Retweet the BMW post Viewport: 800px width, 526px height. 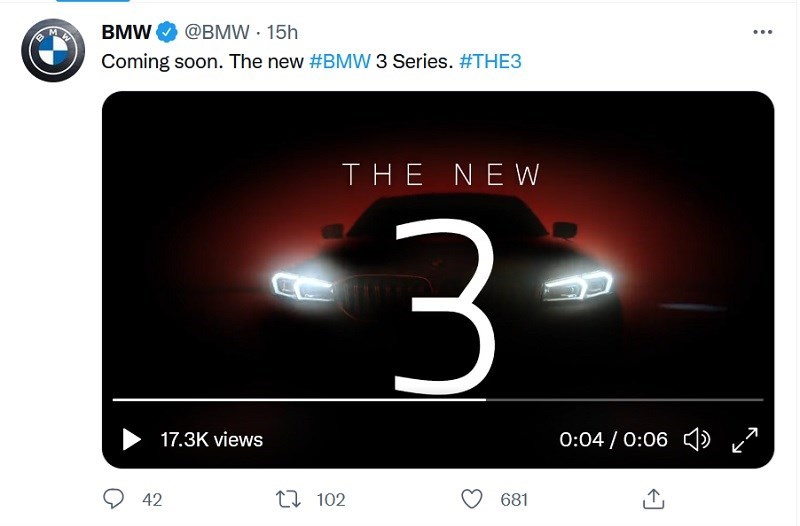coord(287,498)
